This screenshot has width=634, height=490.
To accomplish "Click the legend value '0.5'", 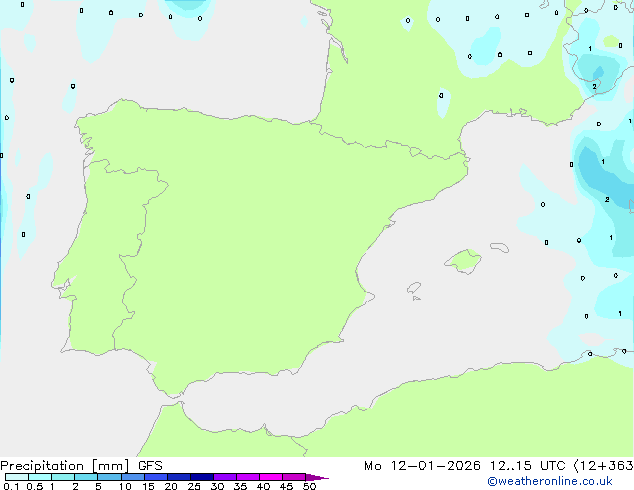I will pos(35,486).
